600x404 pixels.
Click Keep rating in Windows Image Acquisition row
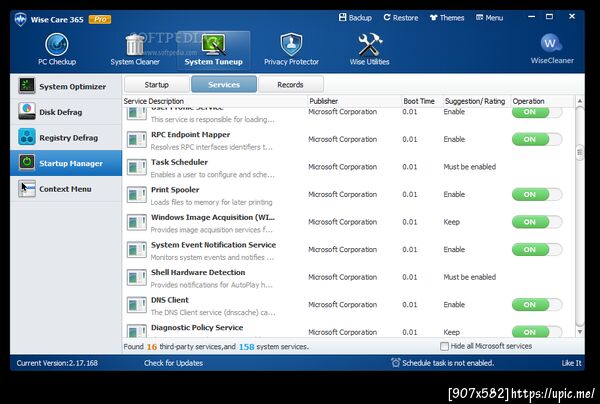452,222
